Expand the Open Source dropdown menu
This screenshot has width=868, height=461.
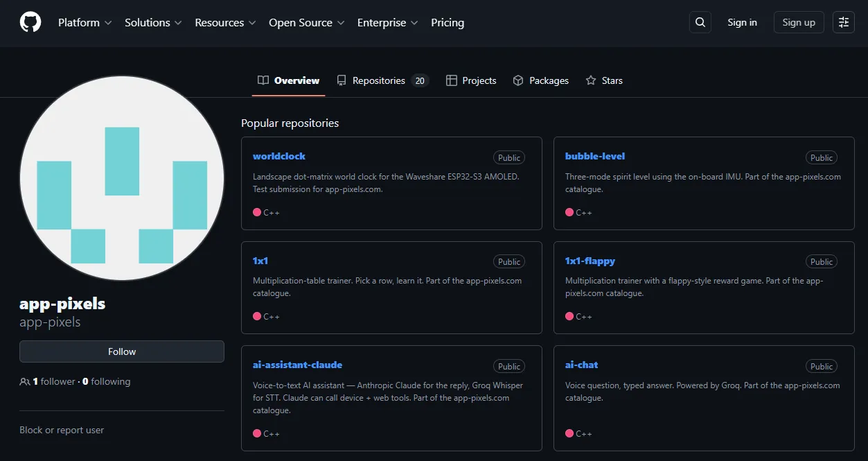point(307,22)
